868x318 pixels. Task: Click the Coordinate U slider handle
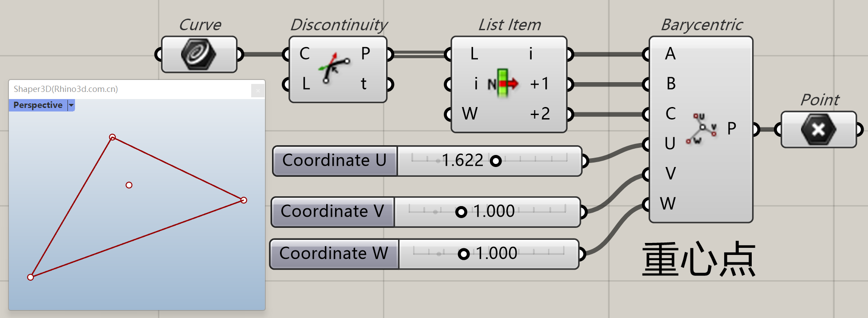[x=496, y=161]
